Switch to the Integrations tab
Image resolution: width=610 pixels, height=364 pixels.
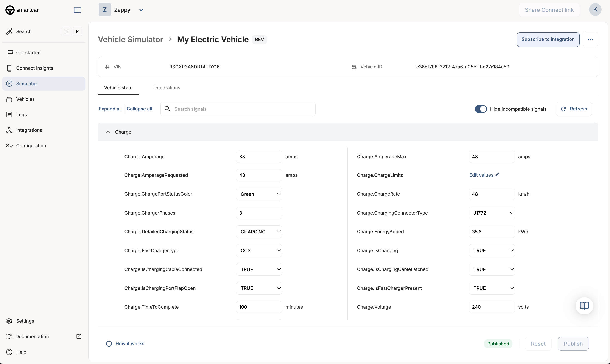pos(167,88)
